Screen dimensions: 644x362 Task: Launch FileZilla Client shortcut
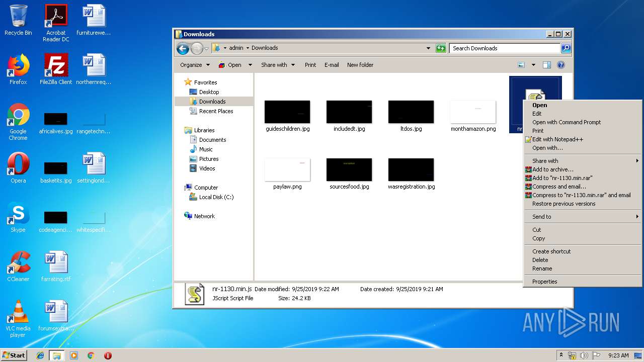[56, 69]
